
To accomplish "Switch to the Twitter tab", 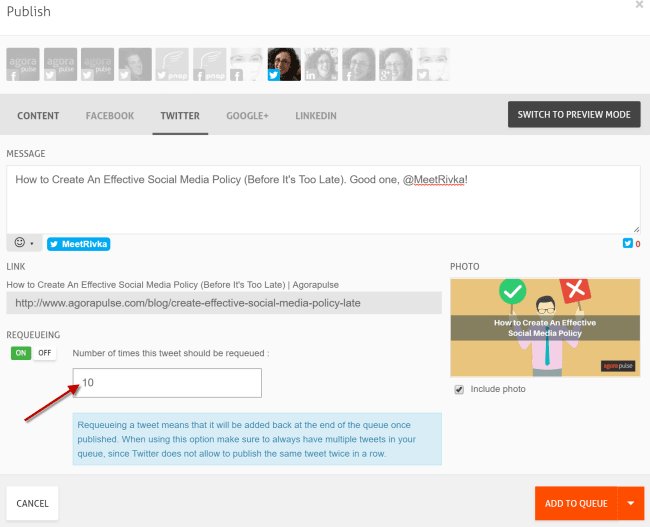I will pyautogui.click(x=180, y=116).
